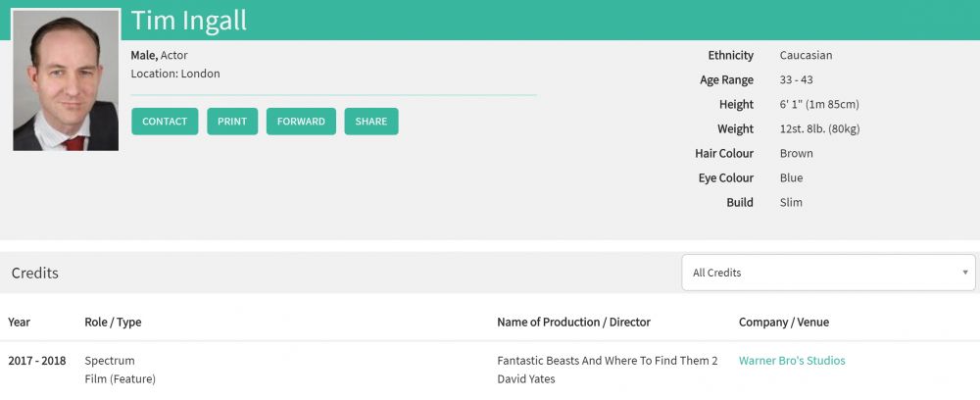980x400 pixels.
Task: Open the All Credits dropdown
Action: click(x=828, y=273)
